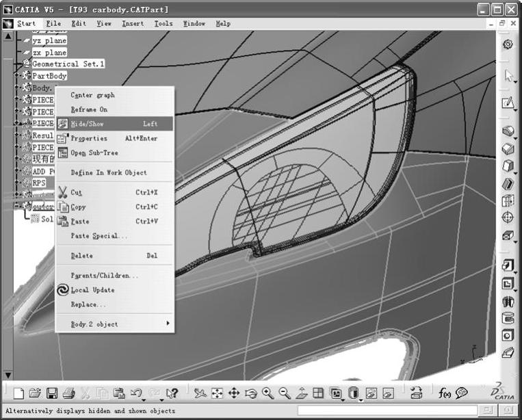Click the Zoom Out magnifier icon
This screenshot has width=522, height=420.
285,393
